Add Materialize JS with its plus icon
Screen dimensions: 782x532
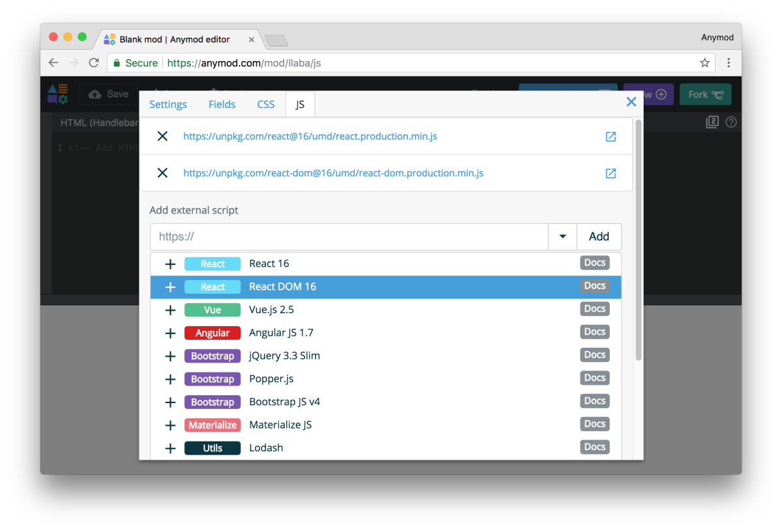(x=170, y=425)
